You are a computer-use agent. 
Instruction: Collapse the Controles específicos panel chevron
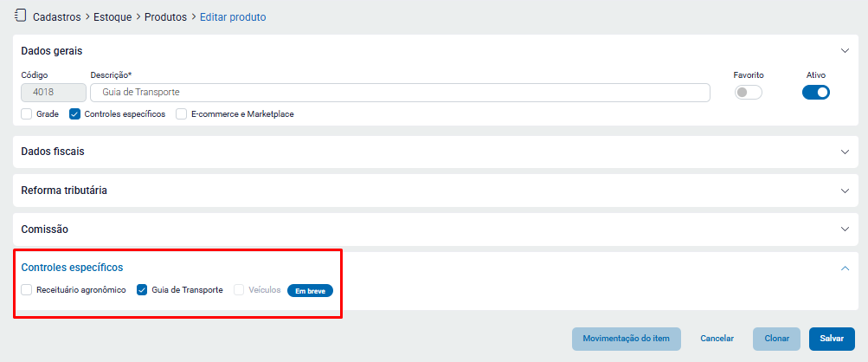(x=845, y=268)
